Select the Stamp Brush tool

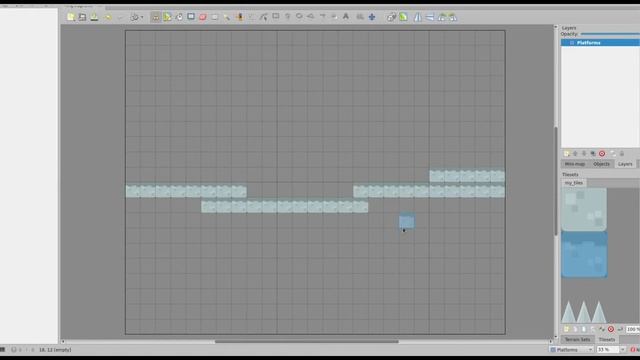[x=156, y=17]
